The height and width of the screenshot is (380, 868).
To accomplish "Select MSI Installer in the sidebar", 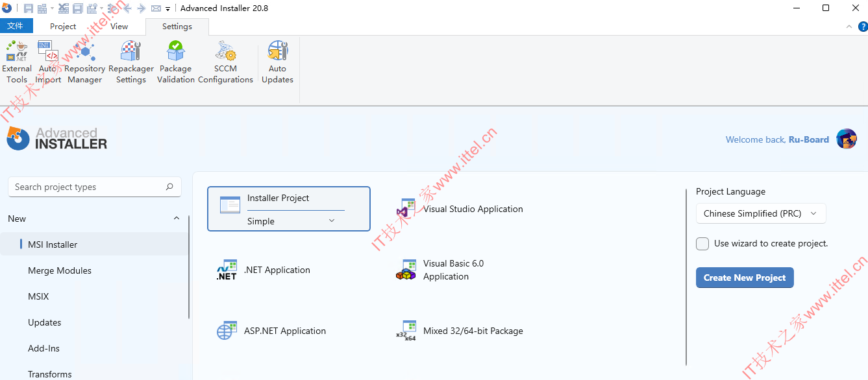I will pyautogui.click(x=94, y=244).
